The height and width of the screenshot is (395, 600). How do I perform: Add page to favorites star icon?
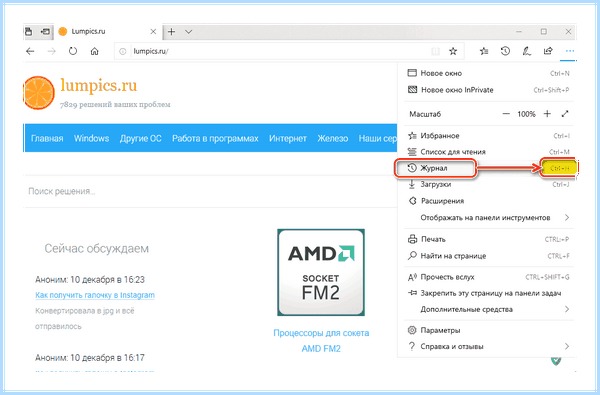(453, 51)
